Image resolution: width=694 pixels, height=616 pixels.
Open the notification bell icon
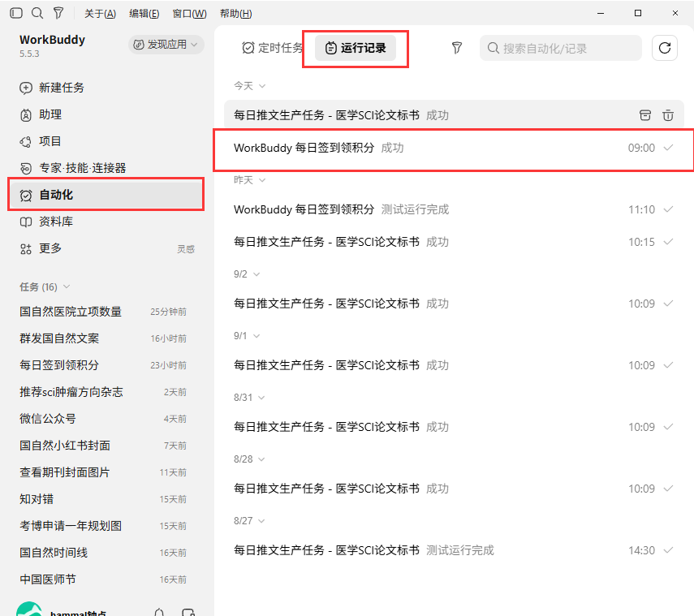click(x=159, y=613)
